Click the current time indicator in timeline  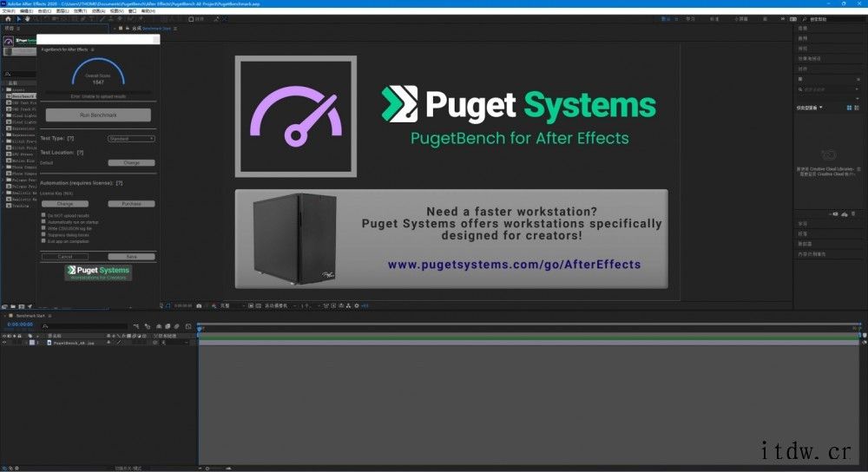pos(200,328)
